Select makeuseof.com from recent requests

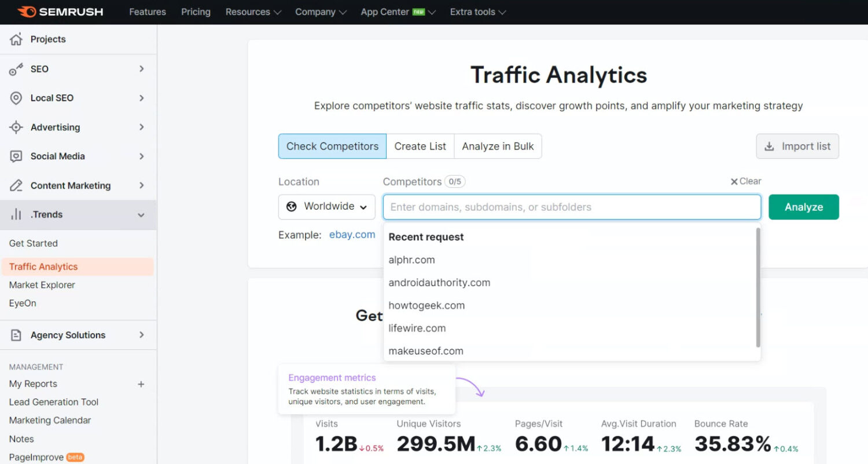tap(426, 350)
